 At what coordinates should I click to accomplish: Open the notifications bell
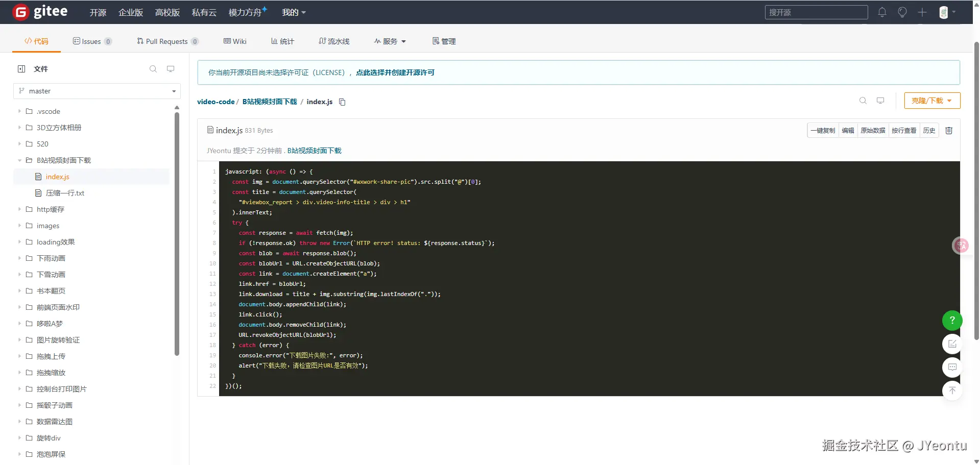[882, 12]
